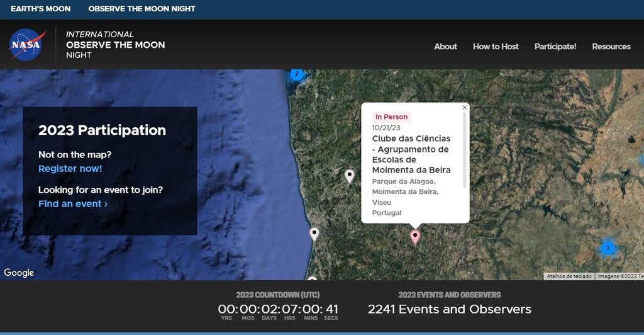Click the blue cluster marker labeled 2
The height and width of the screenshot is (335, 644).
coord(296,74)
